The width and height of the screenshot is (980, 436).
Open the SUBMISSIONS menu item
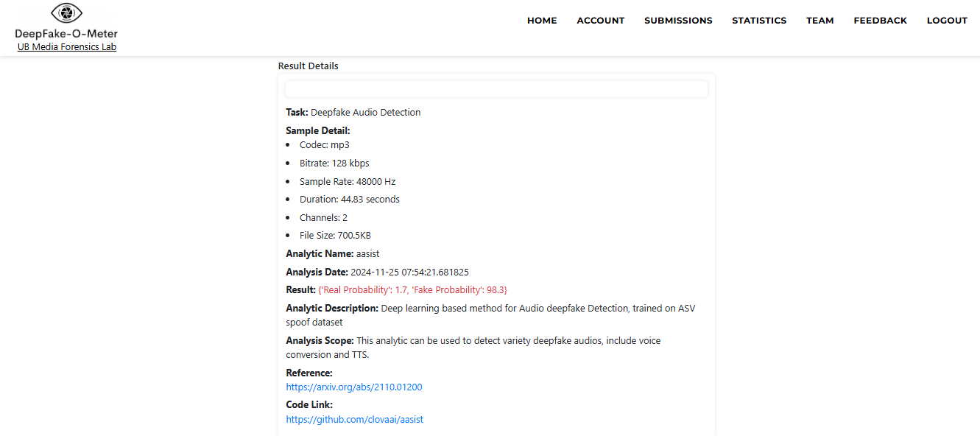[678, 21]
